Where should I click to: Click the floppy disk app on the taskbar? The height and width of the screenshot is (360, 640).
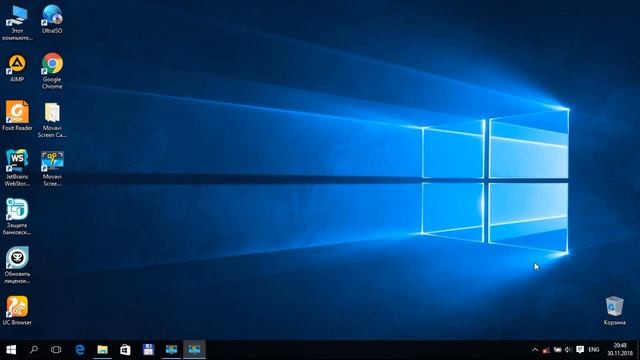[x=148, y=350]
